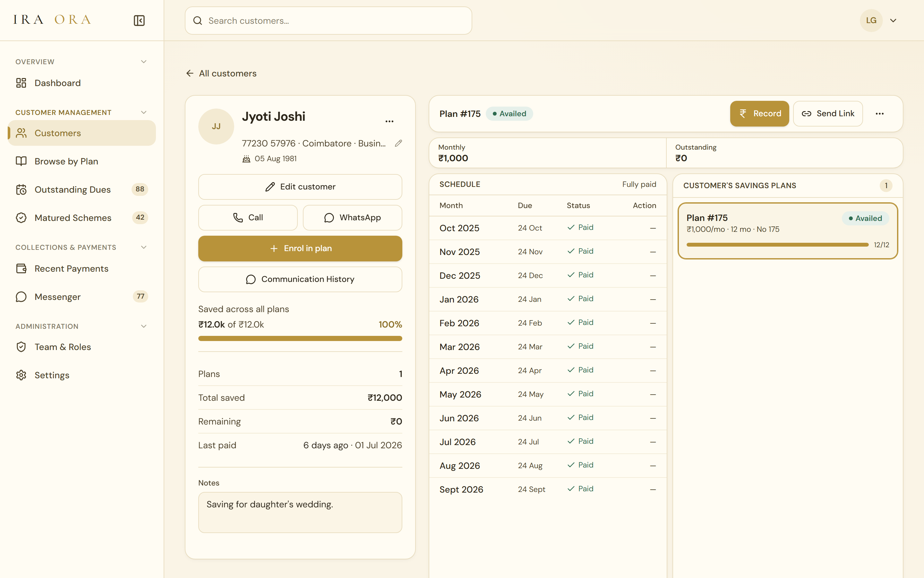924x578 pixels.
Task: Click the Last paid '01 Jul 2026' value
Action: pos(378,445)
